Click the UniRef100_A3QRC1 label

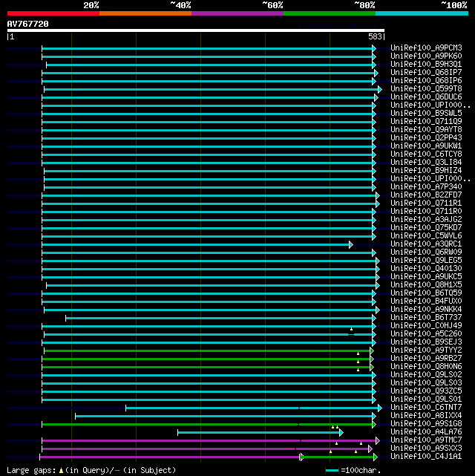tap(426, 244)
